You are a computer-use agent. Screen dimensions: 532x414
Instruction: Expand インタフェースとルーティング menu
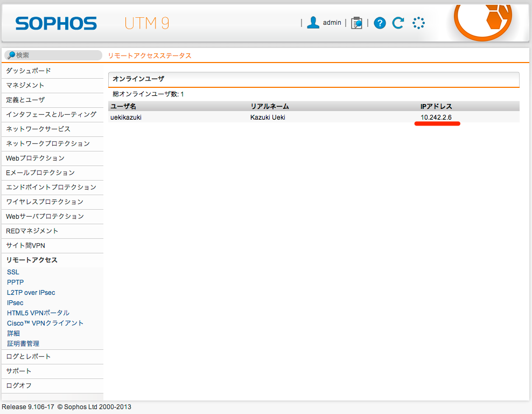pos(53,115)
